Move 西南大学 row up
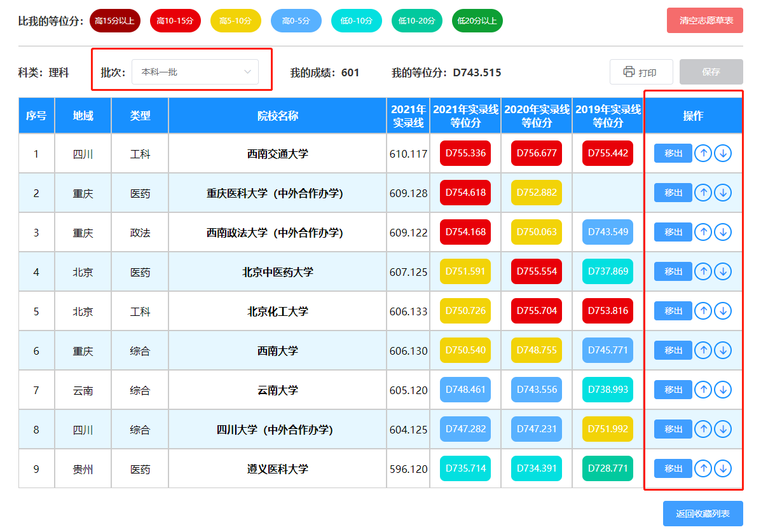The image size is (761, 532). tap(703, 350)
